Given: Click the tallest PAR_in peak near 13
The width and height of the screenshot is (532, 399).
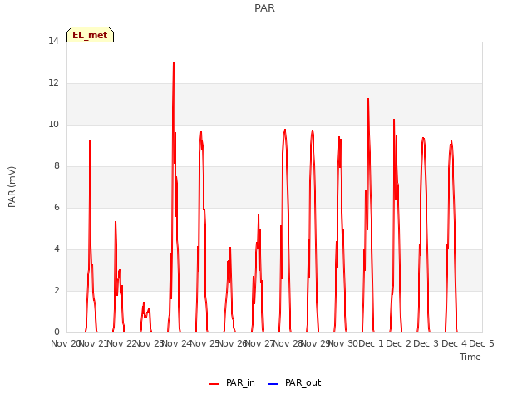Looking at the screenshot, I should point(174,63).
